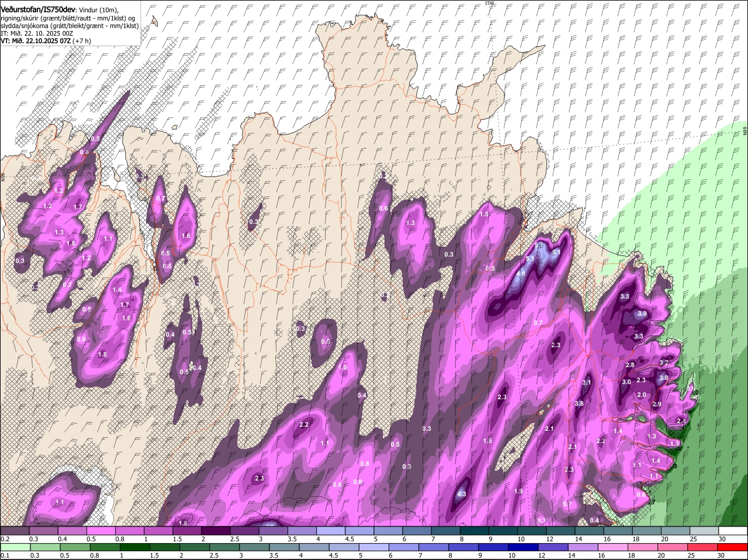748x560 pixels.
Task: Click snow legend swatch between 8 and 9
Action: click(x=475, y=531)
